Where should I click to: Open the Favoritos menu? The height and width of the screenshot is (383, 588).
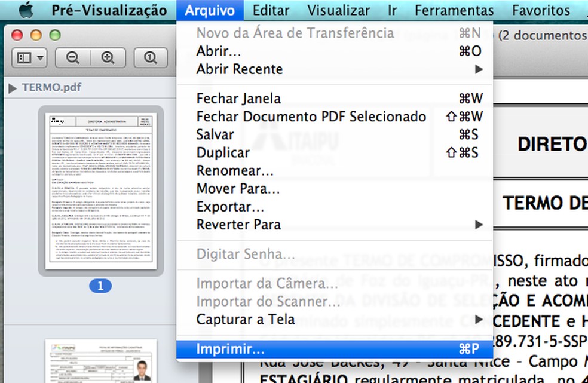tap(541, 10)
